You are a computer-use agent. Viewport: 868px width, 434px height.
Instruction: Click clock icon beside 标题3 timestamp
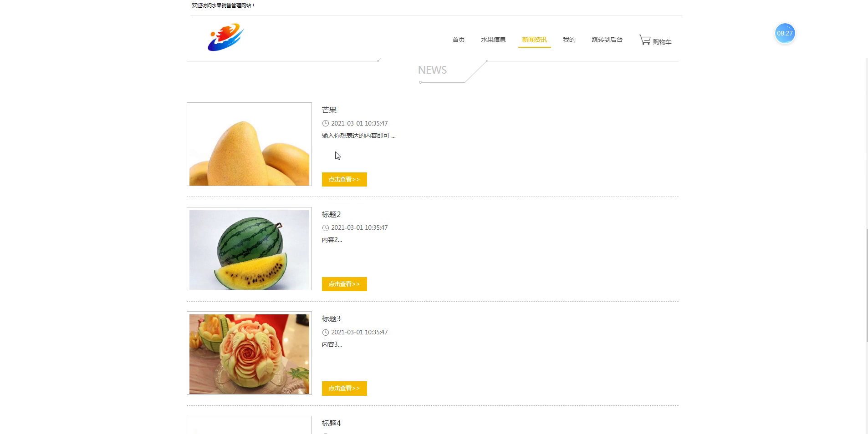[x=325, y=332]
